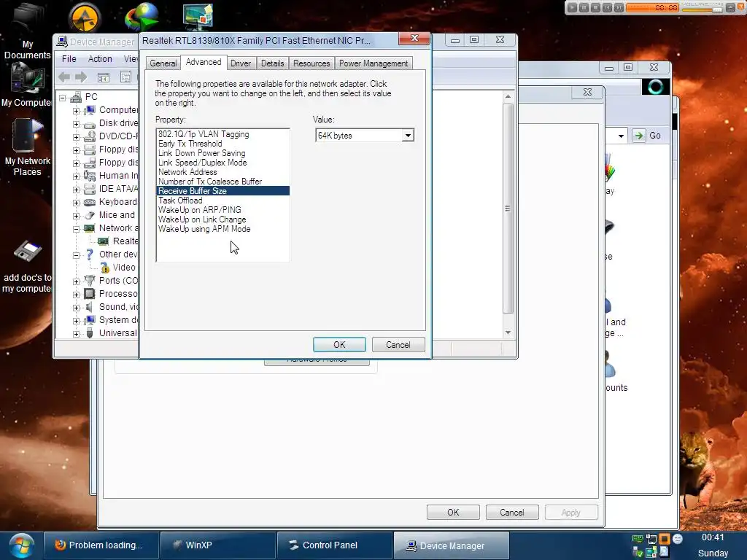Switch to the General tab
747x560 pixels.
tap(163, 63)
